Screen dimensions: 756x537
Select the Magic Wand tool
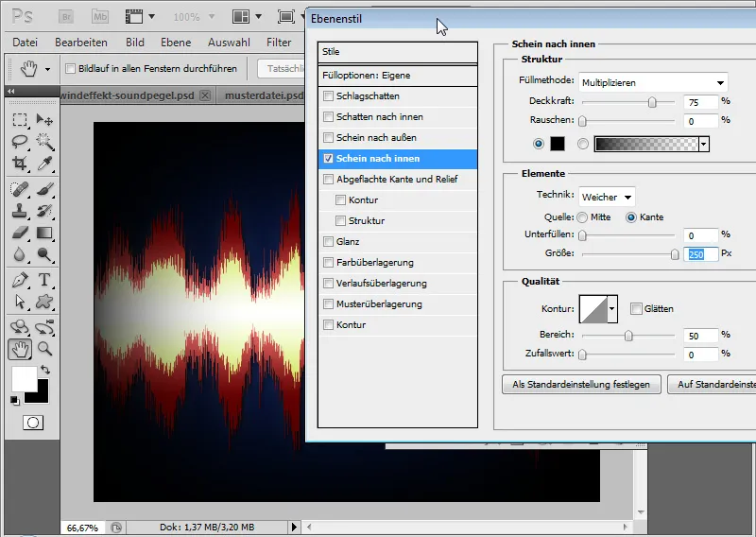point(44,142)
